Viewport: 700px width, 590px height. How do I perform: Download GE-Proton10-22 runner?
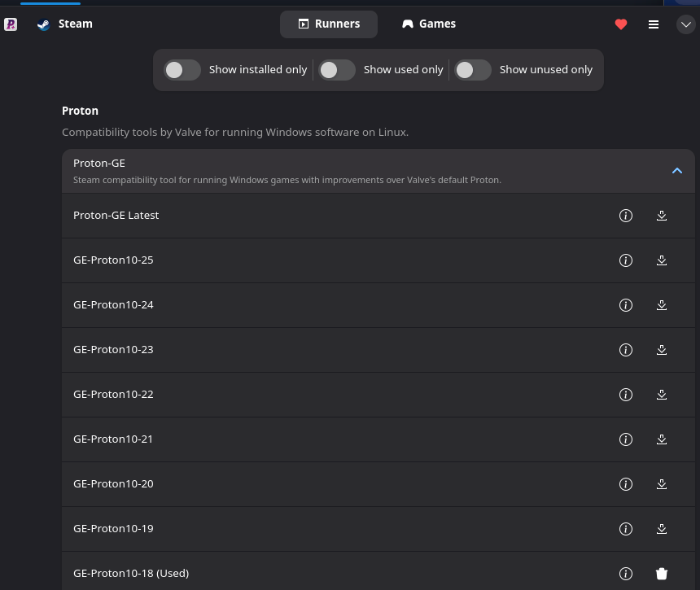click(x=662, y=395)
